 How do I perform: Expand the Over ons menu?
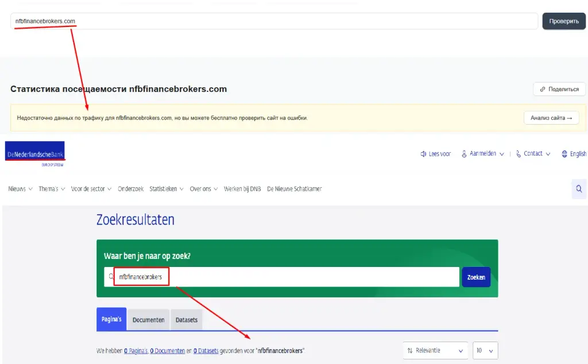click(204, 189)
